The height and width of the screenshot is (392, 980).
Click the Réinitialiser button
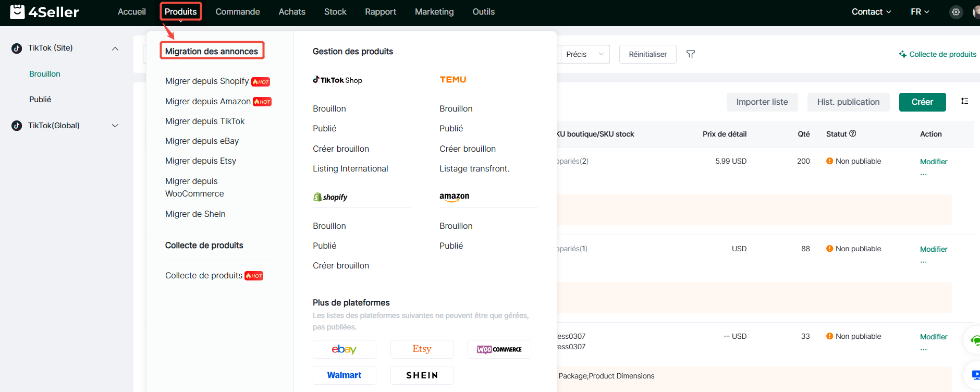click(x=648, y=54)
